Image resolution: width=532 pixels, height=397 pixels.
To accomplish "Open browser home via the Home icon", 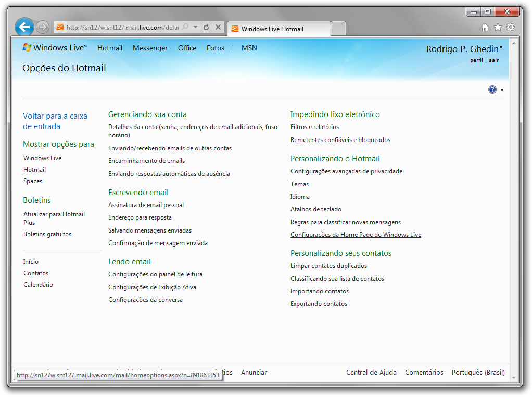I will 484,27.
